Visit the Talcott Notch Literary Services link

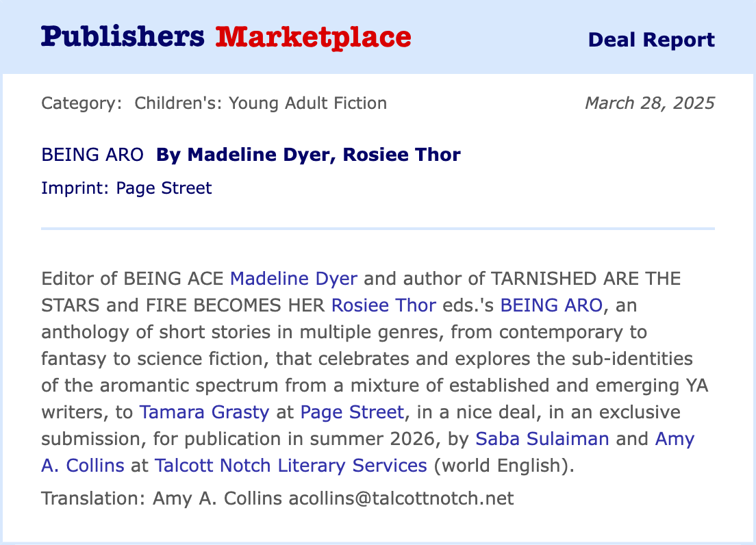(291, 466)
